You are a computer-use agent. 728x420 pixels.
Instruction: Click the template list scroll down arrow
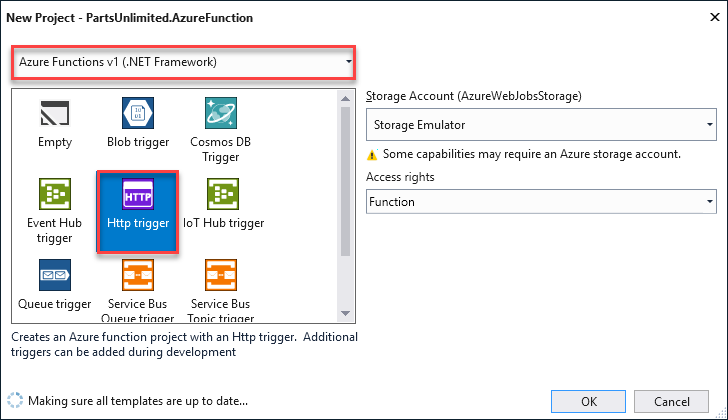coord(345,313)
